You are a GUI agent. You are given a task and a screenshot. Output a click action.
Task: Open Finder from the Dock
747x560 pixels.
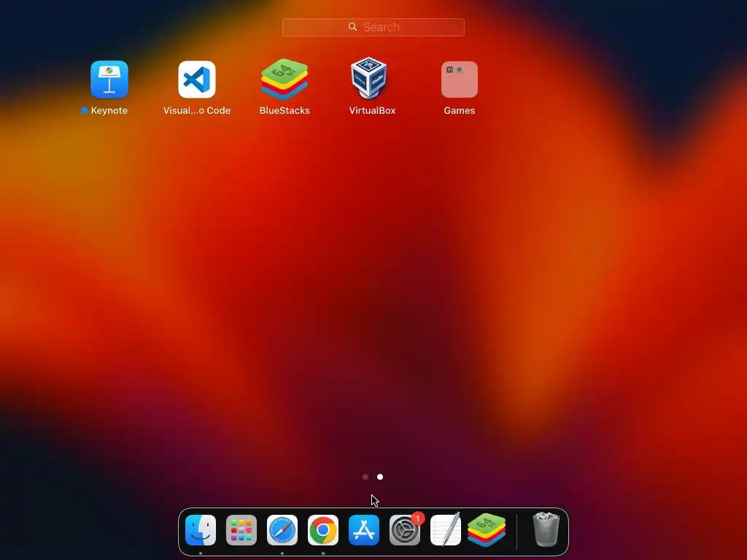coord(201,530)
